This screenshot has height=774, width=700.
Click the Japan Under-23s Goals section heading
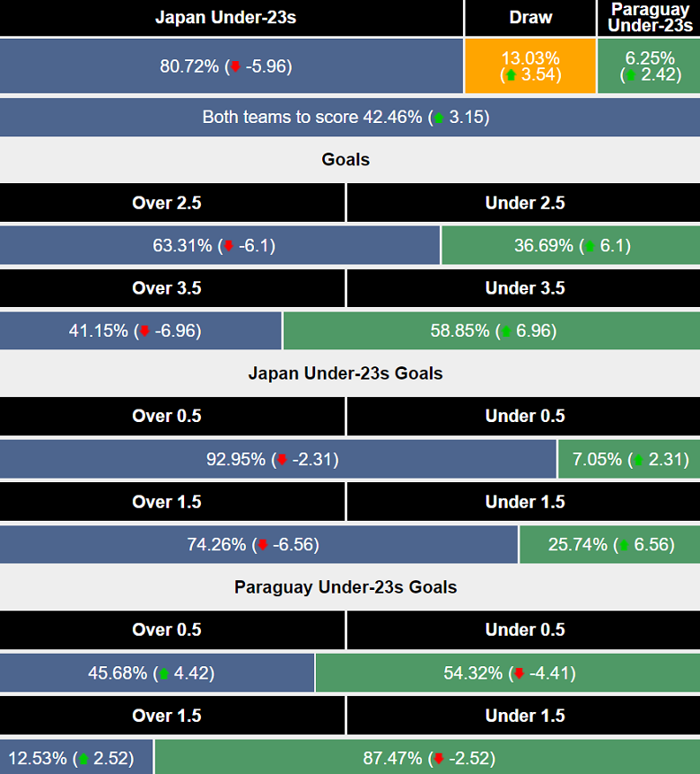pos(346,374)
